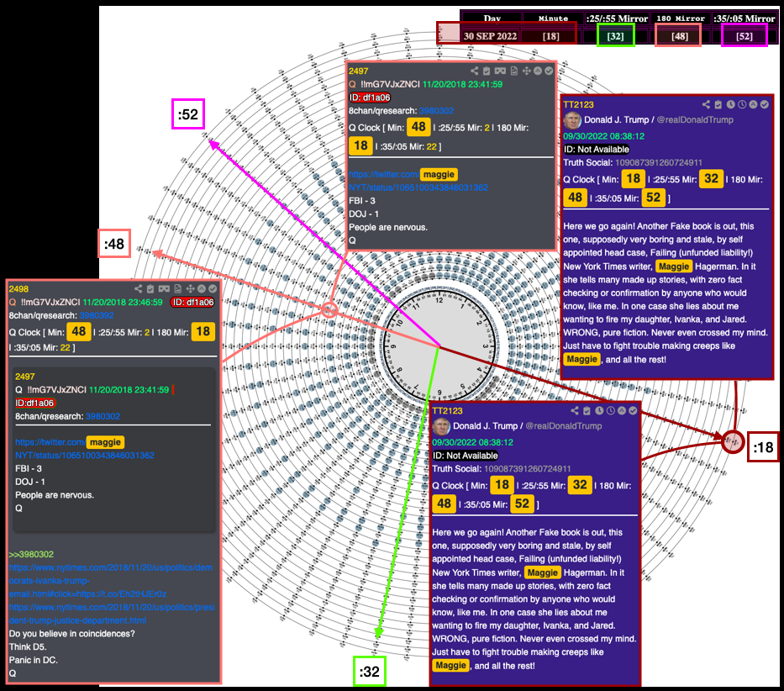Share post 2498 with its share icon
This screenshot has height=691, width=784.
coord(138,288)
